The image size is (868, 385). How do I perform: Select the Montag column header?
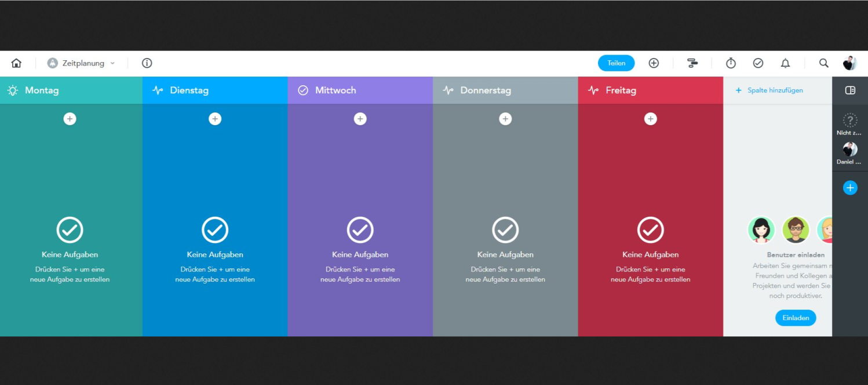click(42, 90)
